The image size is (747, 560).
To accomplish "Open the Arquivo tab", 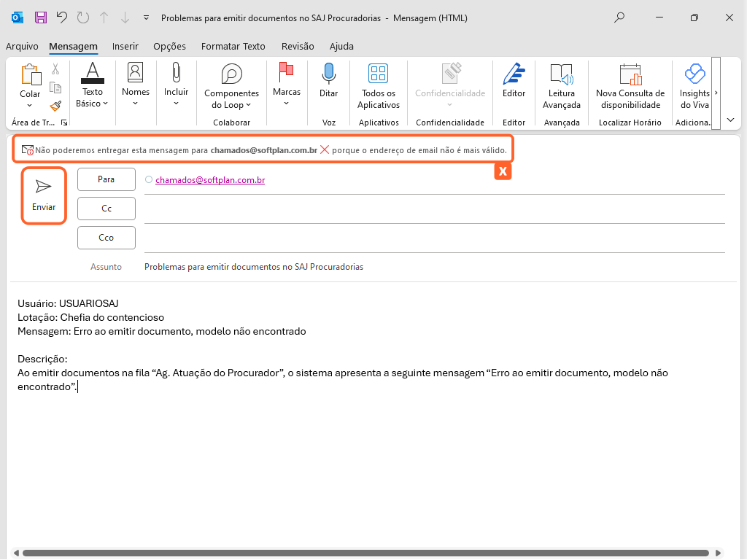I will click(22, 46).
